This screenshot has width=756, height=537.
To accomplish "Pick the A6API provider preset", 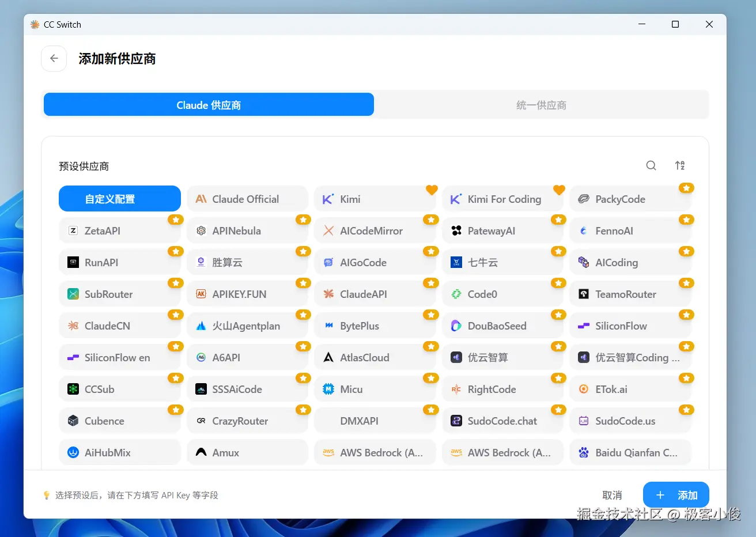I will [247, 357].
